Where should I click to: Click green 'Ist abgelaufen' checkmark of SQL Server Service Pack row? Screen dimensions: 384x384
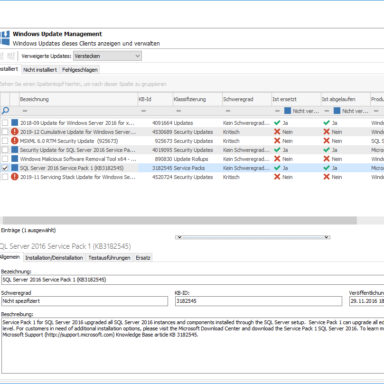click(326, 168)
